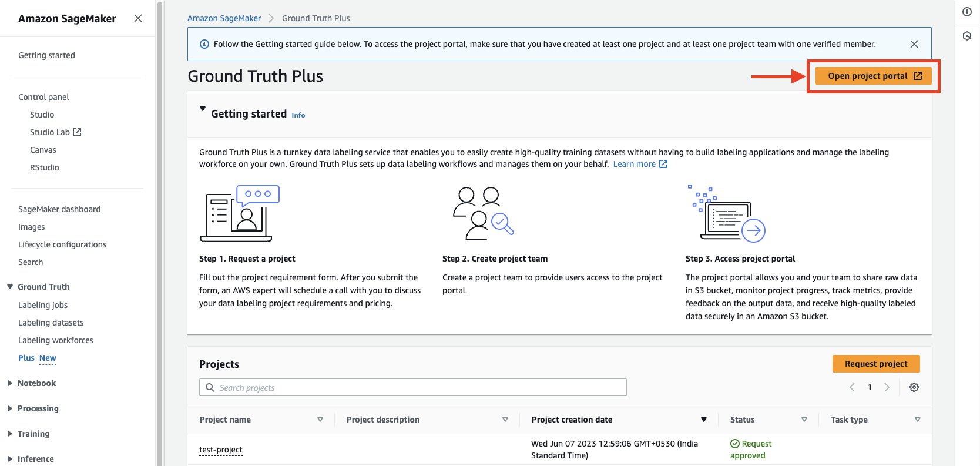Open Labeling jobs in sidebar

[x=43, y=305]
